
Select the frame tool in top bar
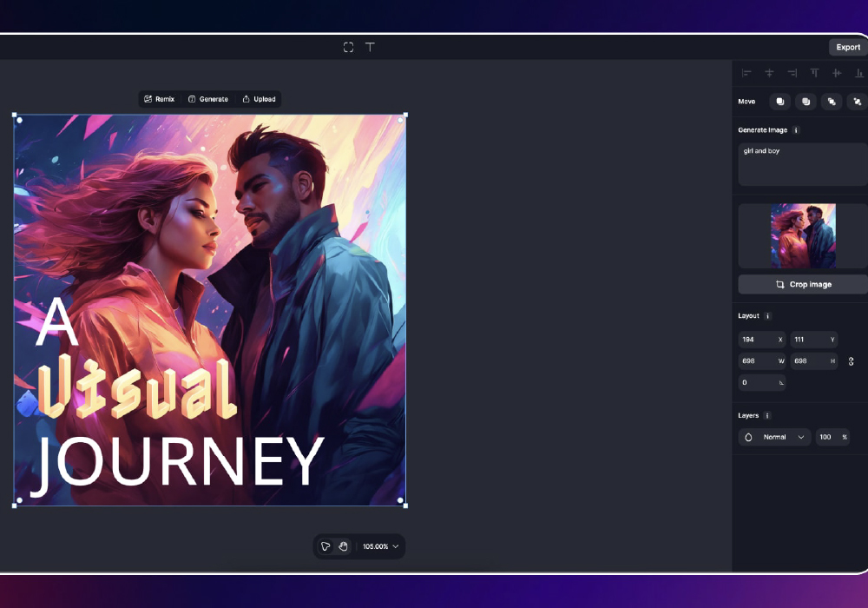point(348,47)
